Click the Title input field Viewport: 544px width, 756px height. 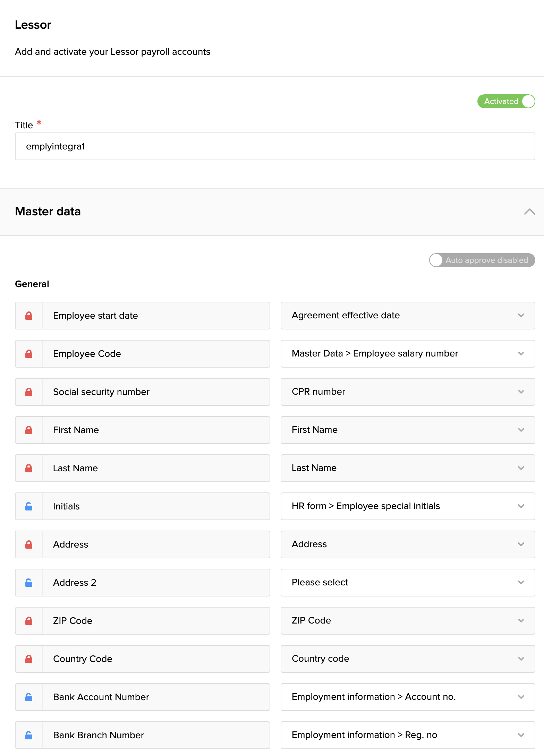[275, 146]
